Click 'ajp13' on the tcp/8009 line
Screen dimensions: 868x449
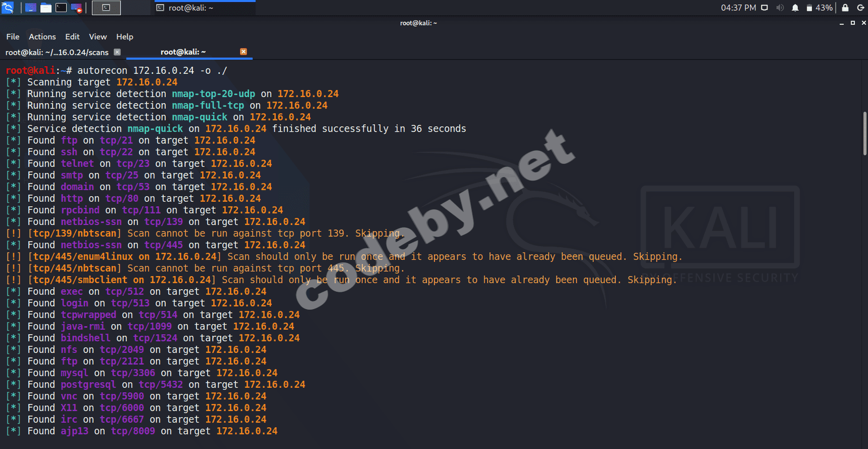click(74, 431)
